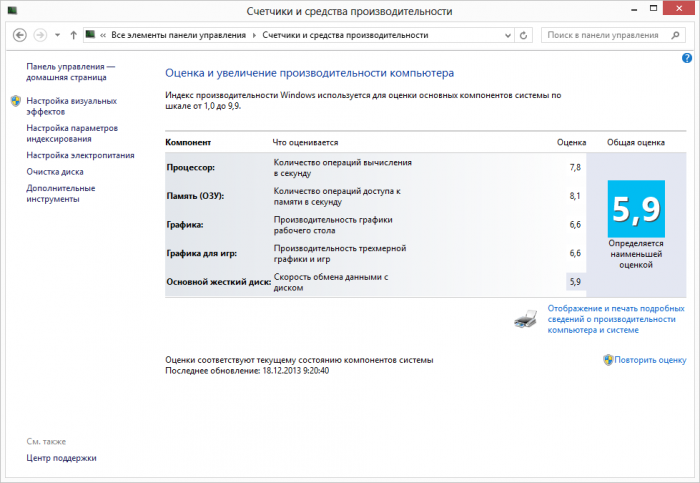Click the shield icon next to Повторить оценку

coord(608,360)
